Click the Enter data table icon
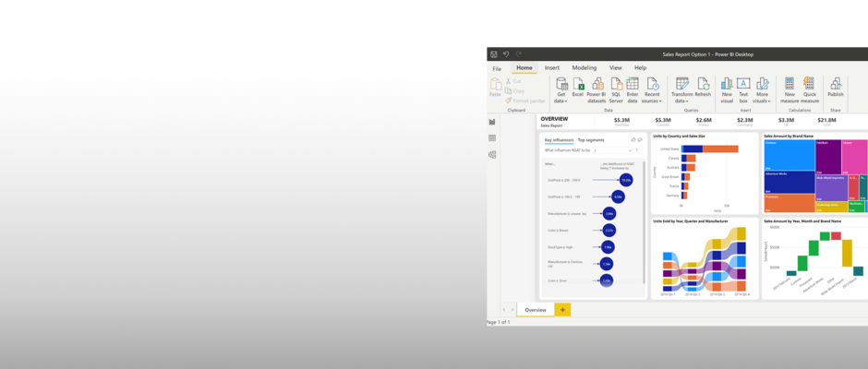This screenshot has width=868, height=369. [633, 90]
